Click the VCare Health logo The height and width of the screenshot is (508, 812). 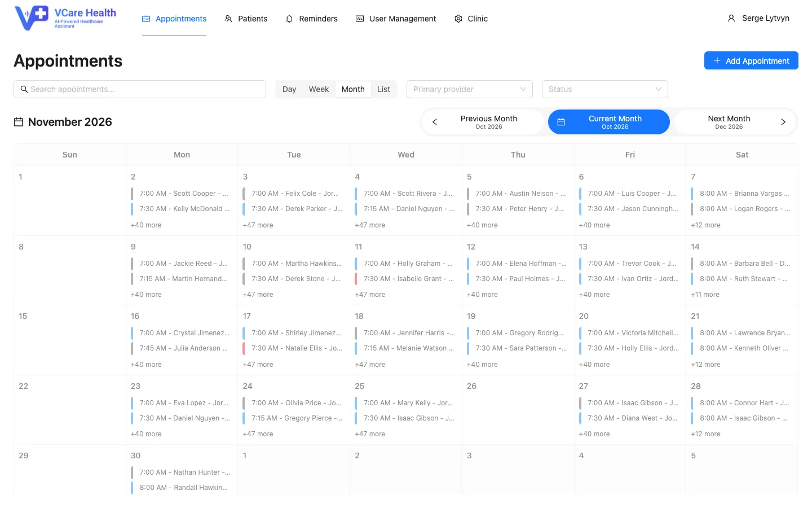[x=65, y=18]
